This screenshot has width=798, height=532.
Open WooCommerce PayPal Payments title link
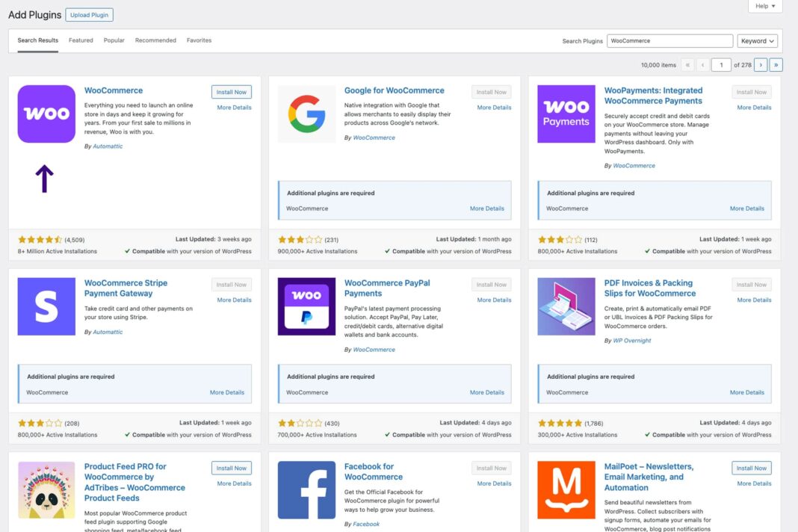point(387,288)
